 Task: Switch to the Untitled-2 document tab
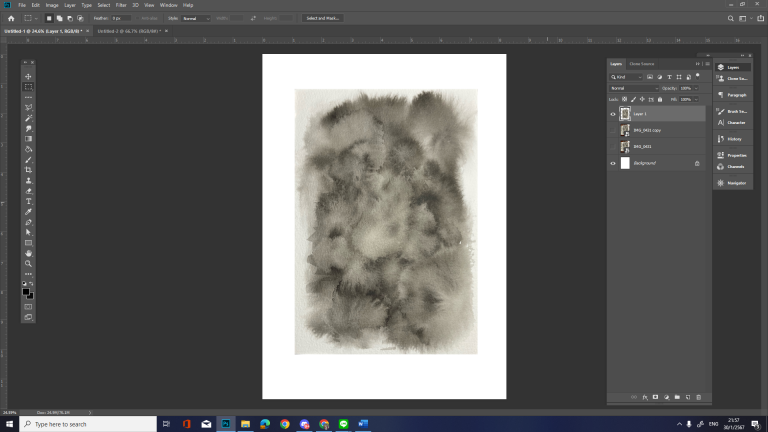pyautogui.click(x=125, y=31)
